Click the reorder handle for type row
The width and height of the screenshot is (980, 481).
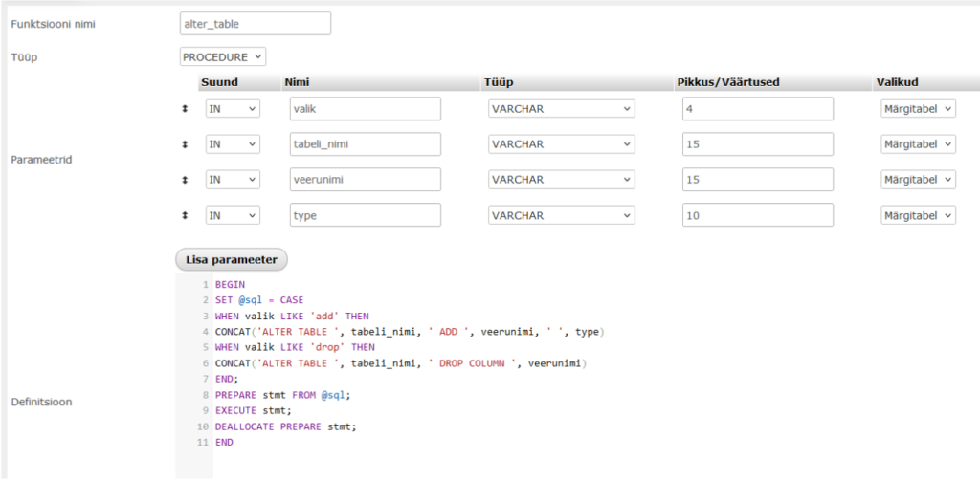pos(185,215)
